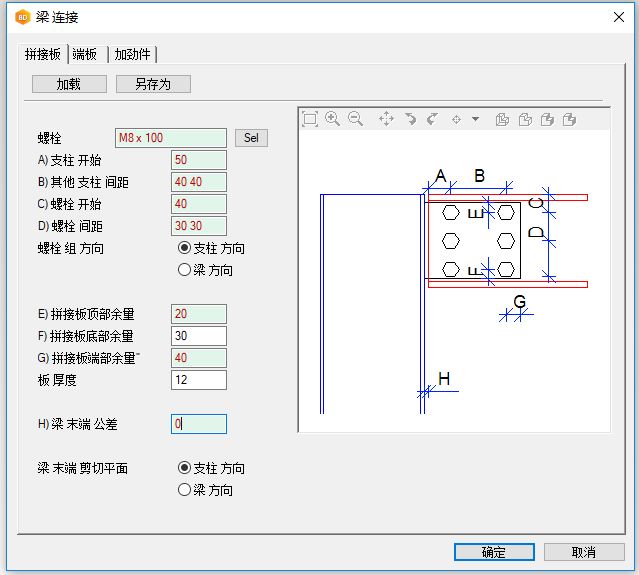
Task: Click the dimension label B in the preview
Action: click(x=480, y=176)
